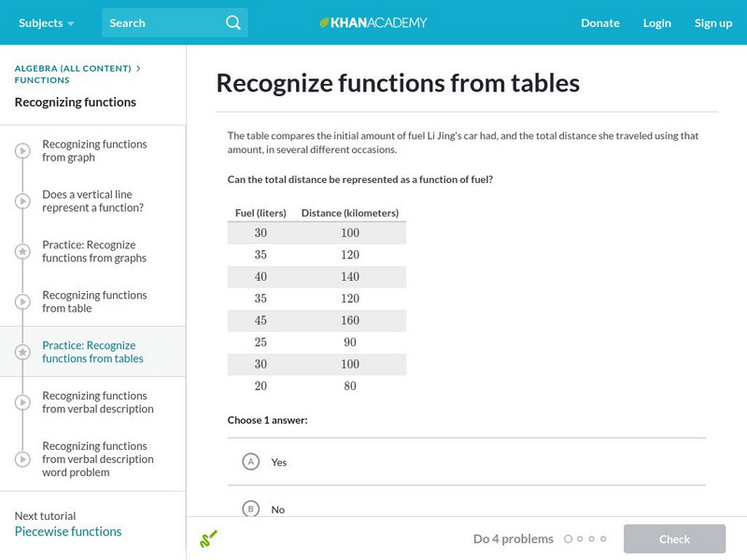Click the Login menu item
The height and width of the screenshot is (560, 747).
click(657, 22)
